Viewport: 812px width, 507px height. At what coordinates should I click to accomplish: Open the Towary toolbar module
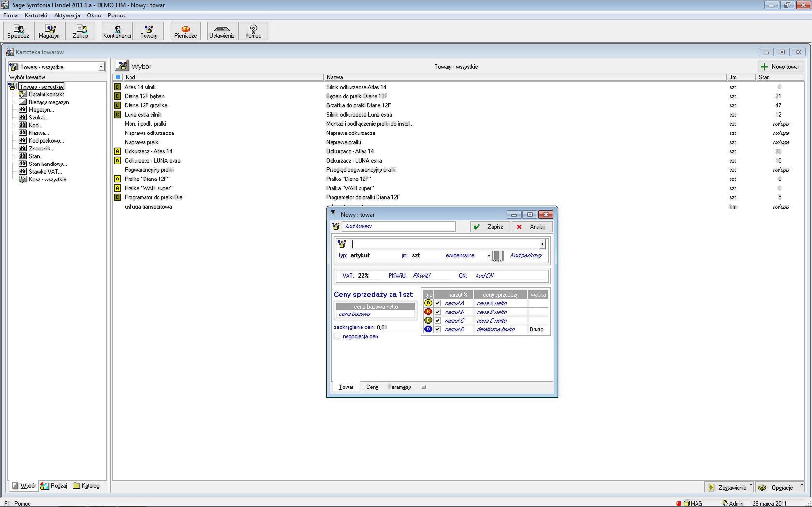pos(149,31)
